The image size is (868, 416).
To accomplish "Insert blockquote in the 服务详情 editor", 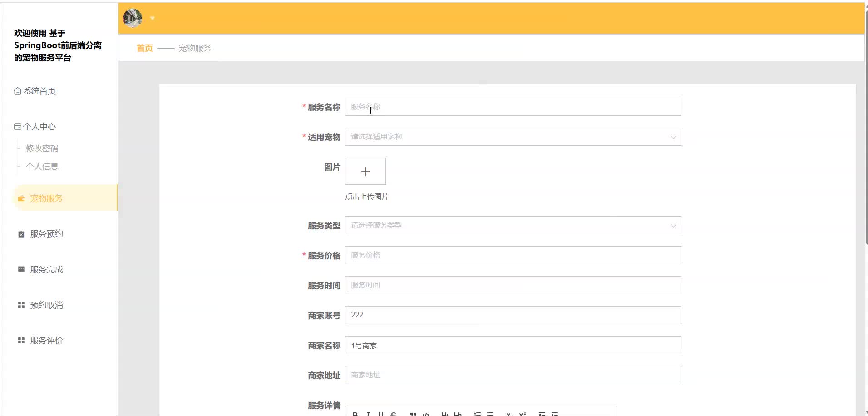I will 413,414.
